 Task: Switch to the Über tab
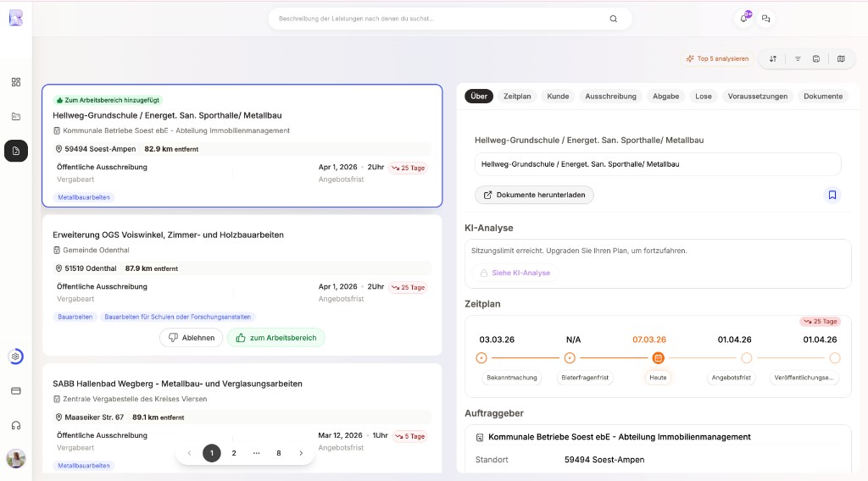pos(479,97)
